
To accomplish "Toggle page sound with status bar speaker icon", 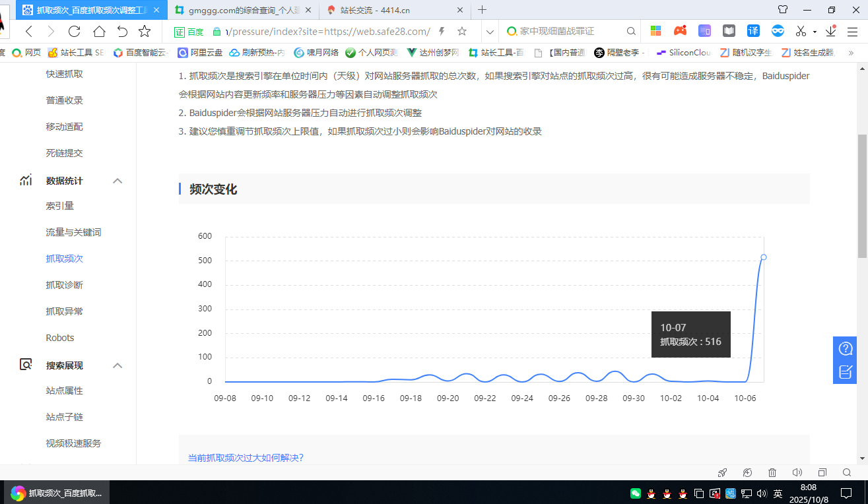I will (797, 472).
